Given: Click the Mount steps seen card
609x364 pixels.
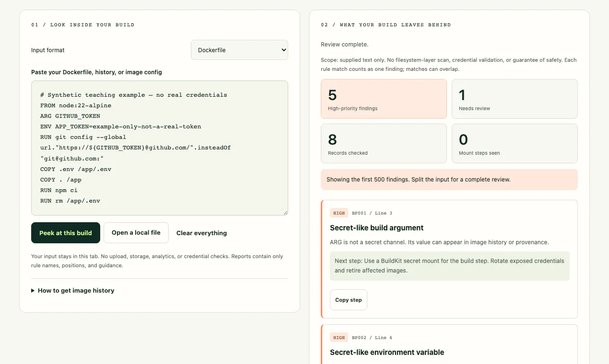Looking at the screenshot, I should [x=515, y=144].
